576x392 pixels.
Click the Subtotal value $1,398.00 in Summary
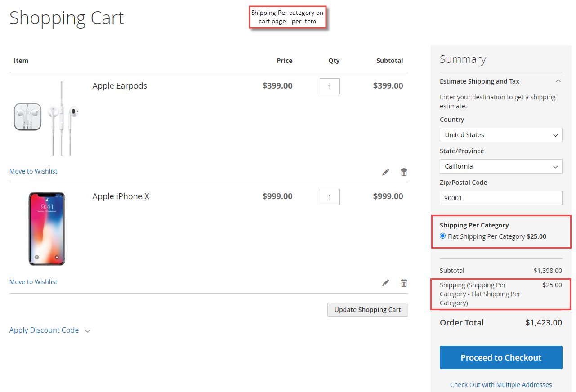click(x=548, y=271)
